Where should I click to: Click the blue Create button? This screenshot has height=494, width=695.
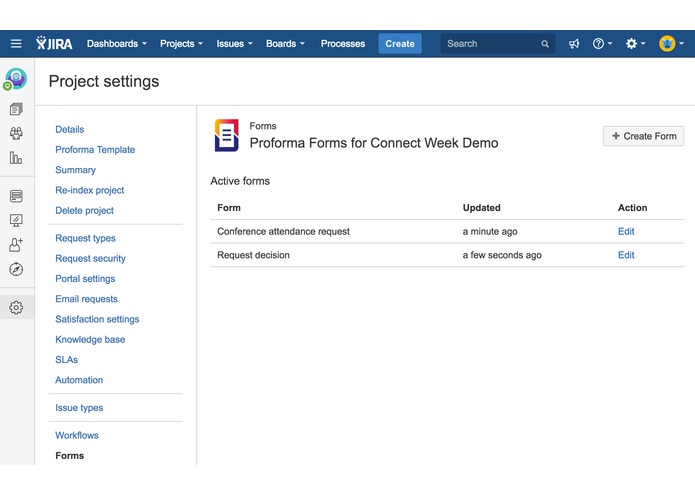400,43
